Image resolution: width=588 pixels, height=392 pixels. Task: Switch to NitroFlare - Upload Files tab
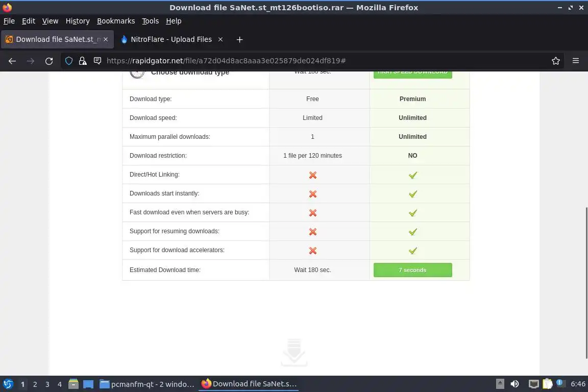[x=171, y=39]
